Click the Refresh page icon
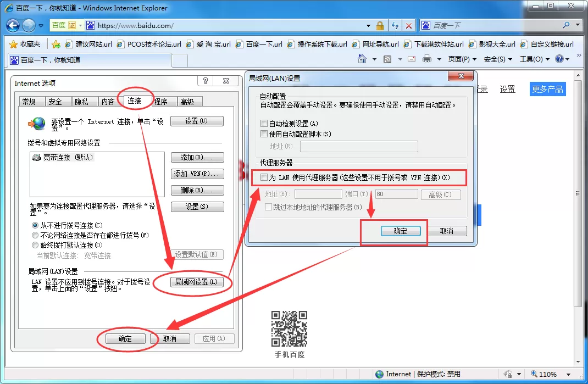This screenshot has width=588, height=384. point(395,25)
